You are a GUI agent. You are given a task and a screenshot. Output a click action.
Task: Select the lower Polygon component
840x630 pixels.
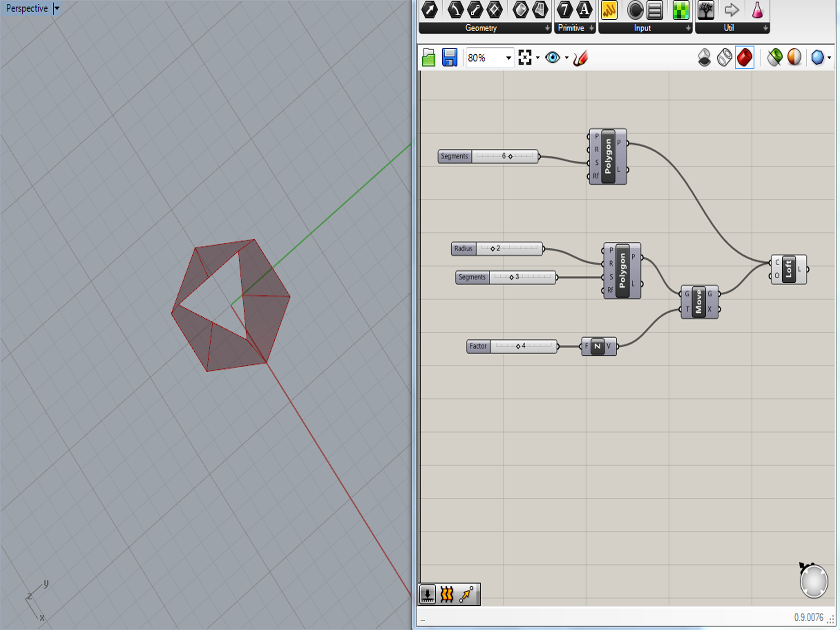click(622, 271)
